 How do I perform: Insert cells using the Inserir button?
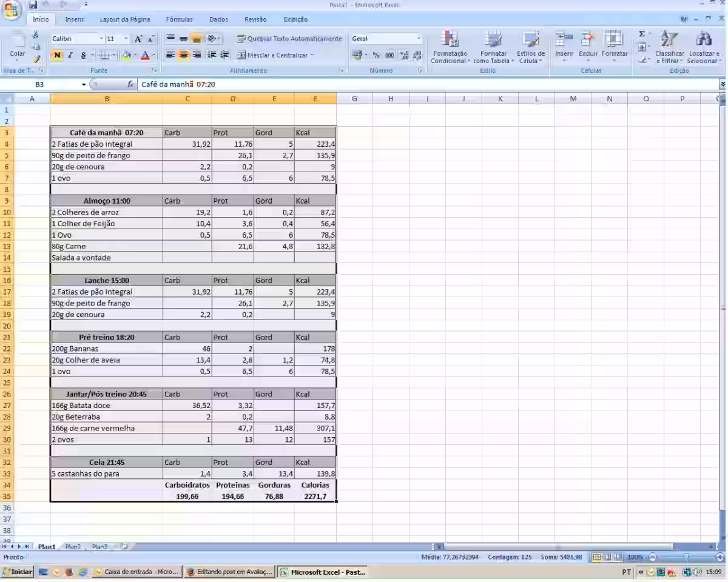click(564, 47)
